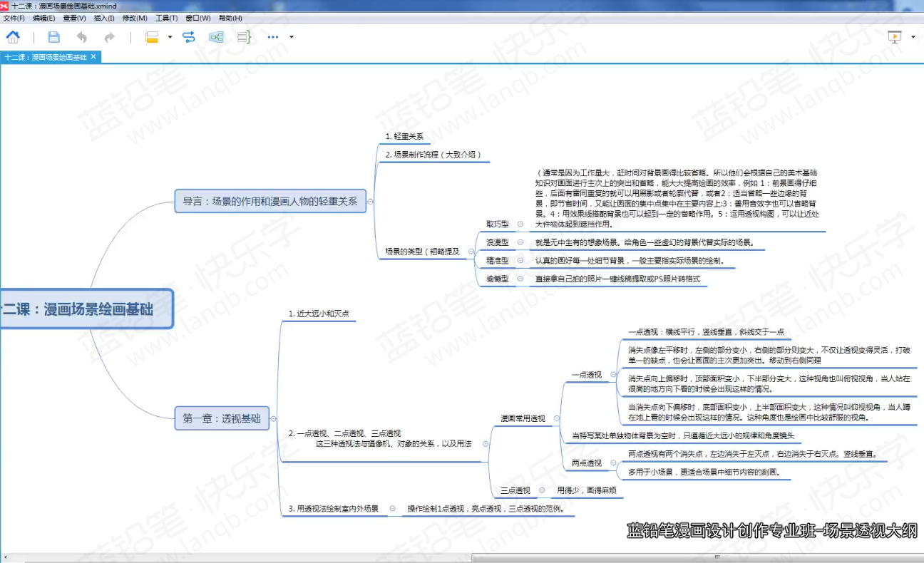Select the 3. 用透视法绘制室内外场景 subtopic
The height and width of the screenshot is (563, 924).
[333, 509]
